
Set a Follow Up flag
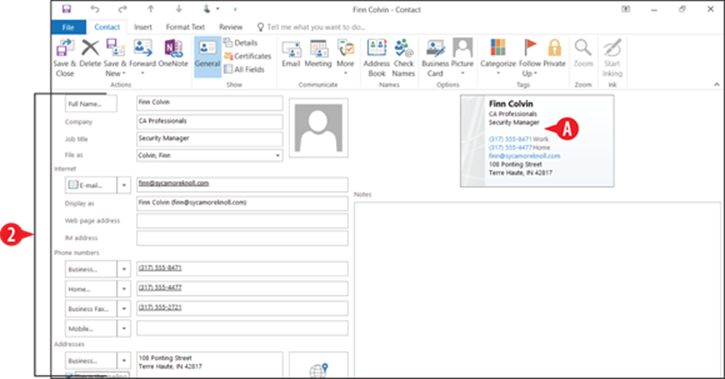(x=530, y=58)
